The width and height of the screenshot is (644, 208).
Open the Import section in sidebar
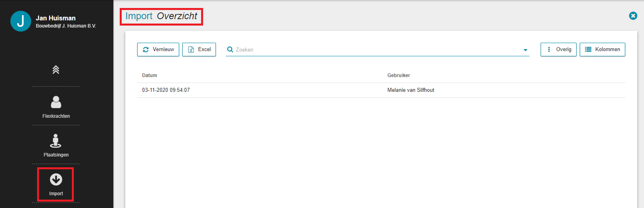(x=56, y=184)
